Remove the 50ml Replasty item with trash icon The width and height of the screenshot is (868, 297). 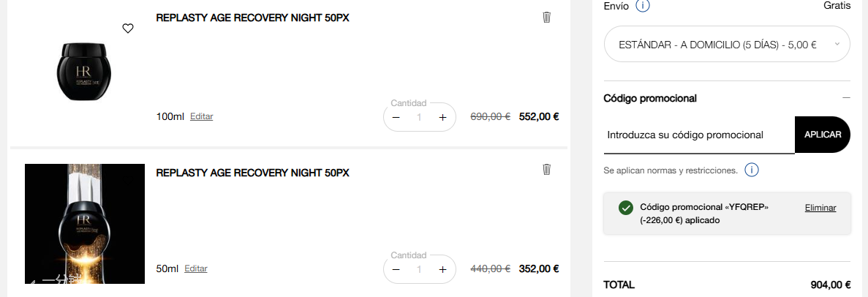(546, 170)
